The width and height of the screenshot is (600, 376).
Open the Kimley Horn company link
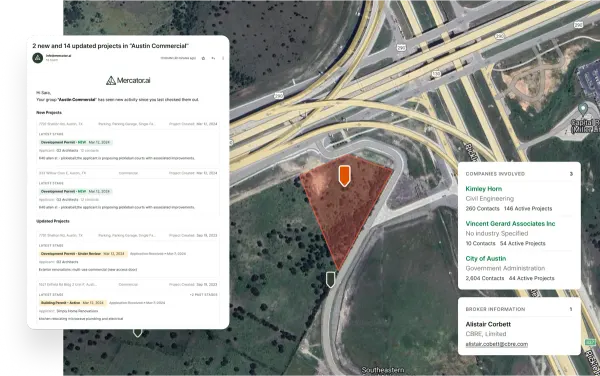click(484, 189)
